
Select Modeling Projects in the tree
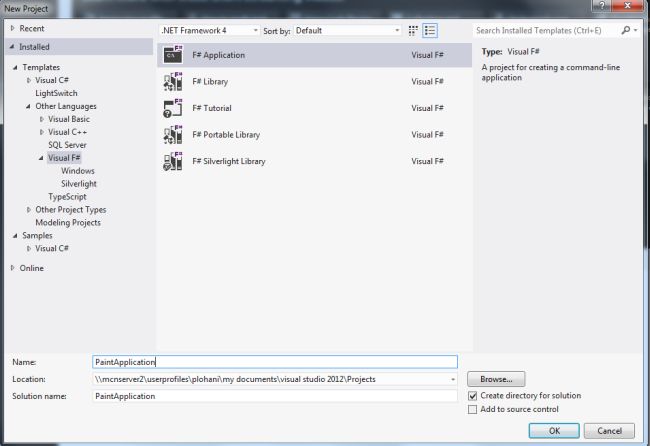click(x=68, y=223)
